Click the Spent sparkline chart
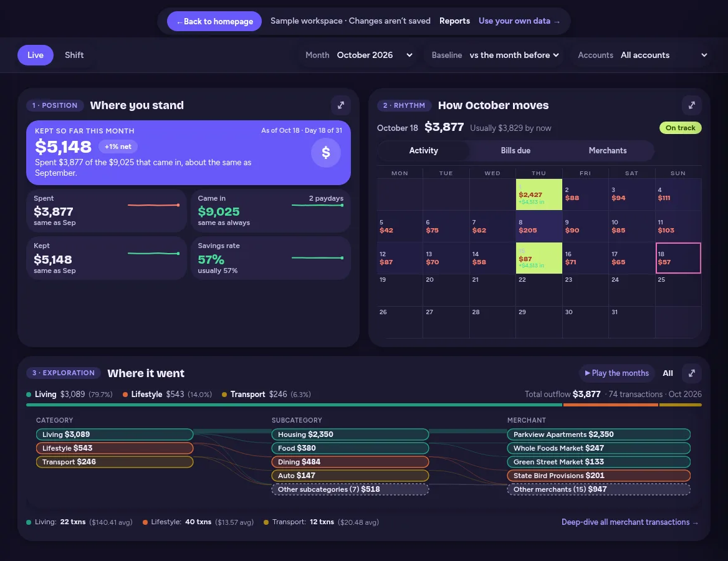This screenshot has width=728, height=561. click(x=154, y=205)
